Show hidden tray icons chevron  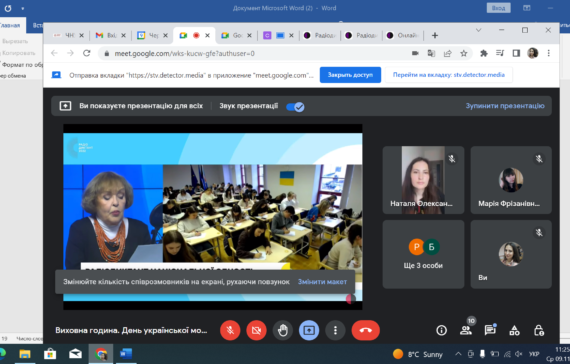458,354
